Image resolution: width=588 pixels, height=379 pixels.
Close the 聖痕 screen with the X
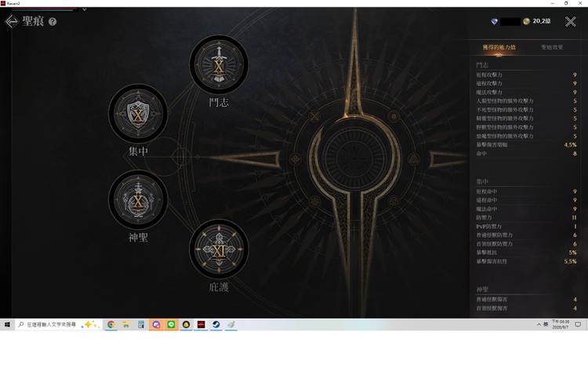coord(571,21)
